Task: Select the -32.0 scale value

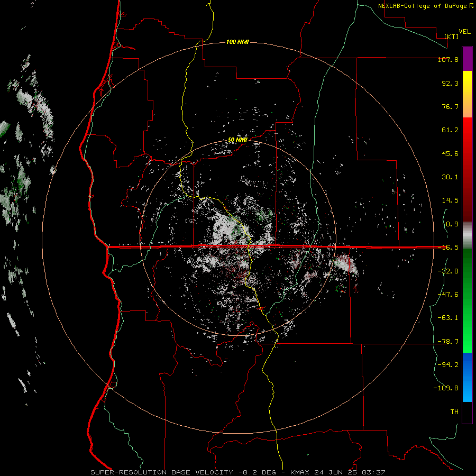Action: point(448,271)
